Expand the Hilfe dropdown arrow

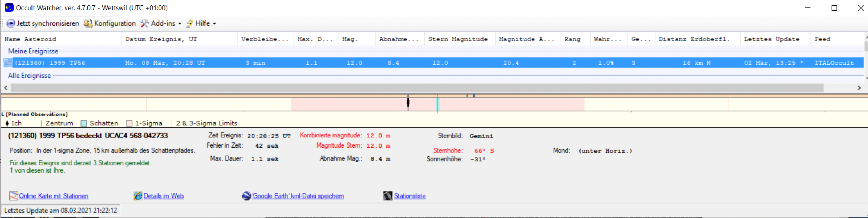coord(214,24)
